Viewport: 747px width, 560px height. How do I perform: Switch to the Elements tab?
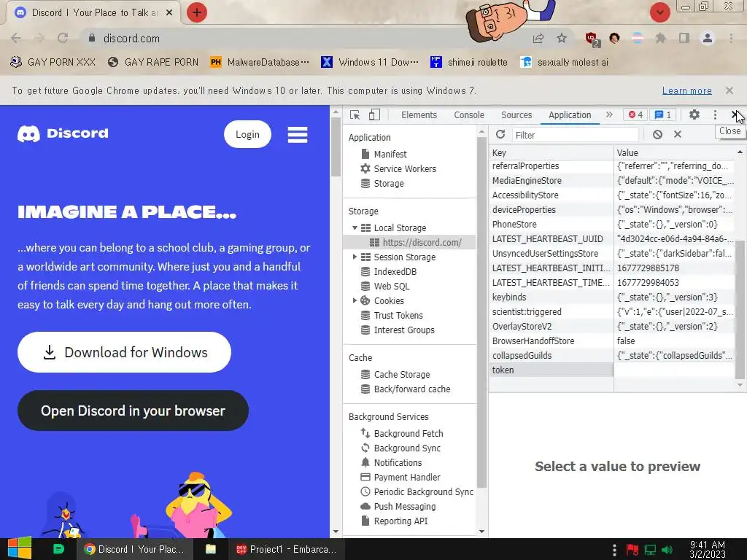click(419, 114)
